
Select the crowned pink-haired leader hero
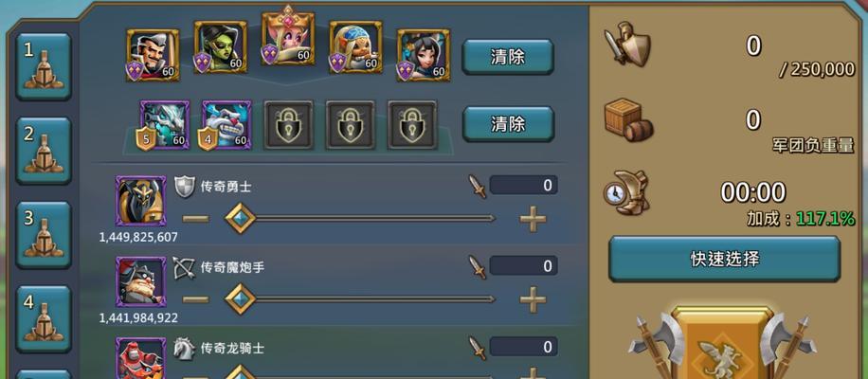click(288, 37)
